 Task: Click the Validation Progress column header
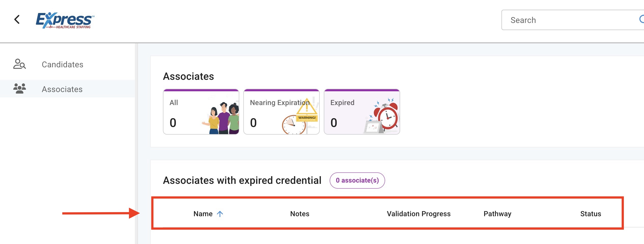coord(418,214)
